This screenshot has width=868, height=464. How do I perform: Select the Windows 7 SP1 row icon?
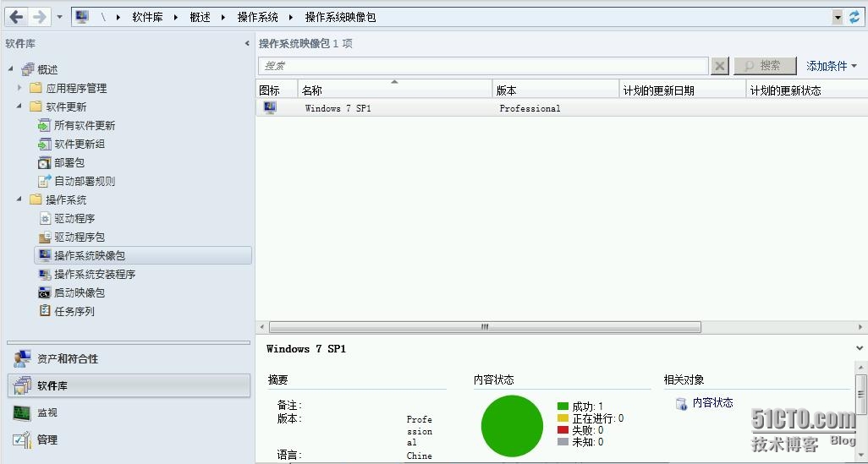[x=270, y=107]
